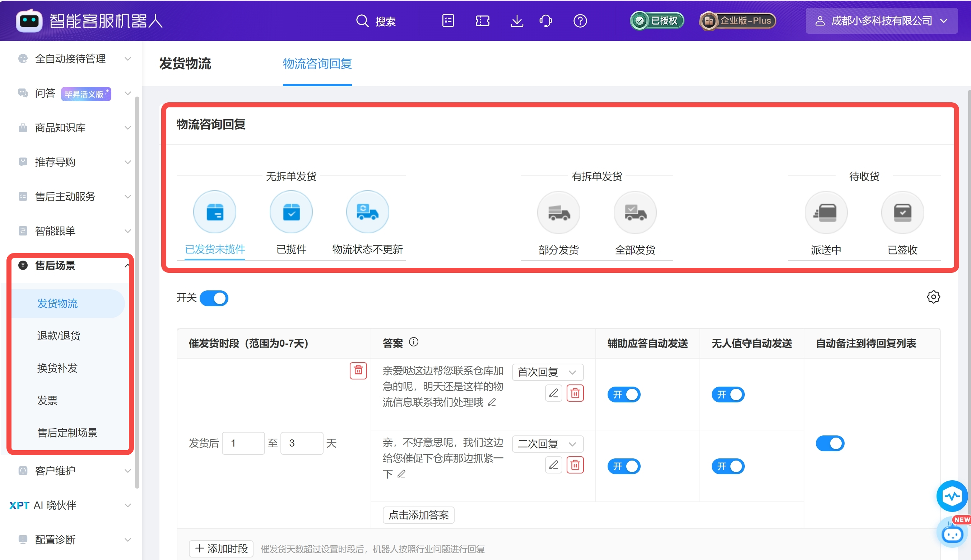The width and height of the screenshot is (971, 560).
Task: Open the settings gear beside 开关
Action: point(933,297)
